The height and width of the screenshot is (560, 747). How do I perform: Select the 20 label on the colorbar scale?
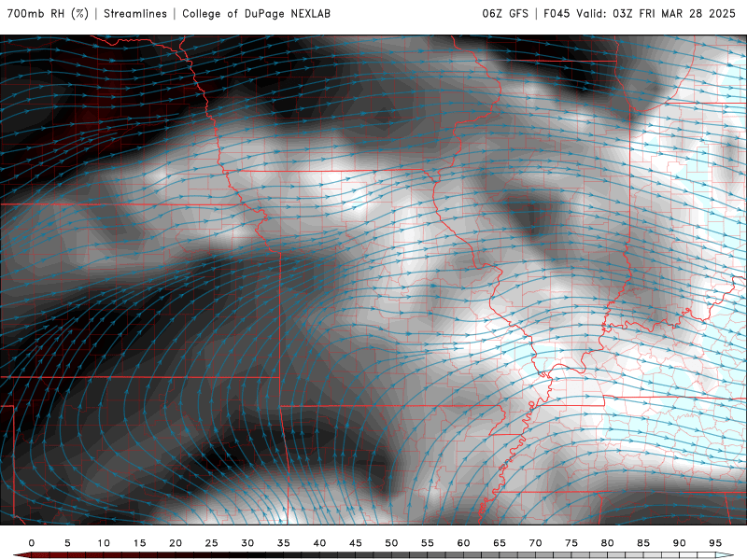176,543
